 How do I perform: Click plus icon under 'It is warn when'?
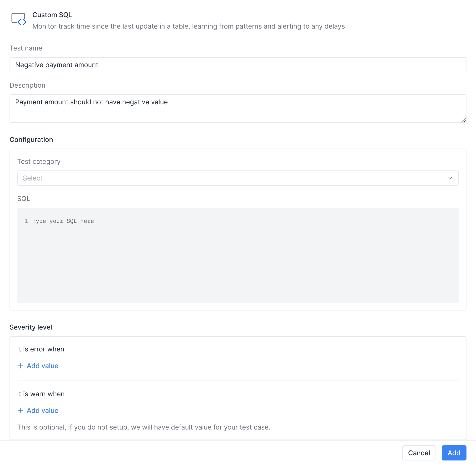pyautogui.click(x=20, y=410)
